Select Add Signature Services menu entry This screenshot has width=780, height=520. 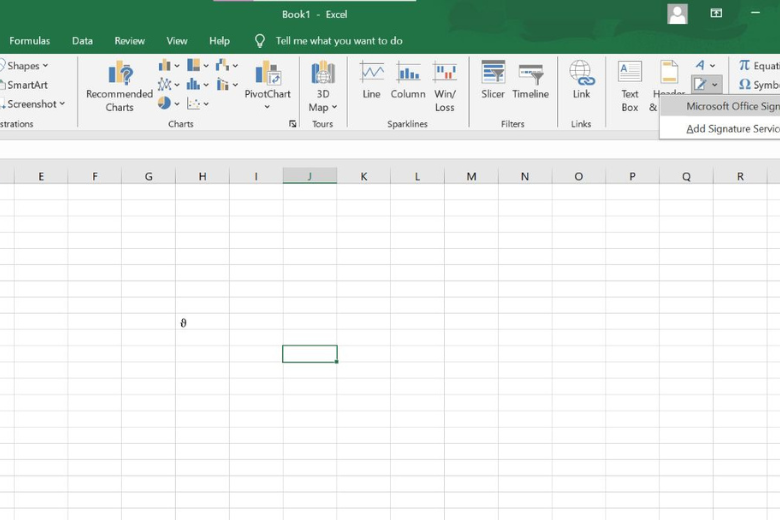(x=730, y=129)
